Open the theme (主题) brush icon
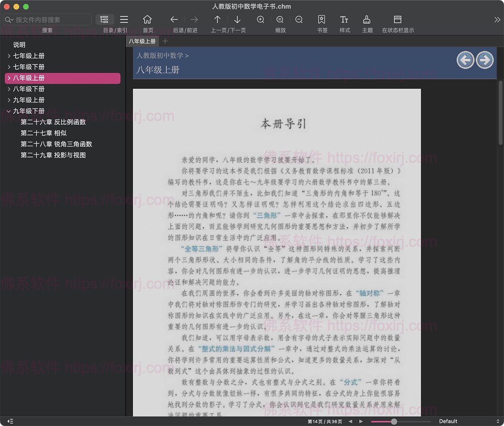Image resolution: width=504 pixels, height=426 pixels. [x=367, y=20]
